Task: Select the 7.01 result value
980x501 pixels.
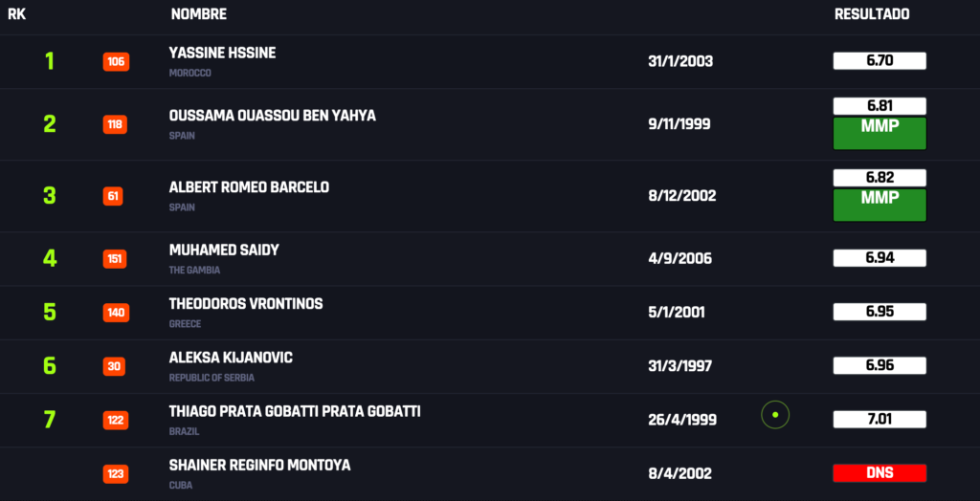Action: [880, 419]
